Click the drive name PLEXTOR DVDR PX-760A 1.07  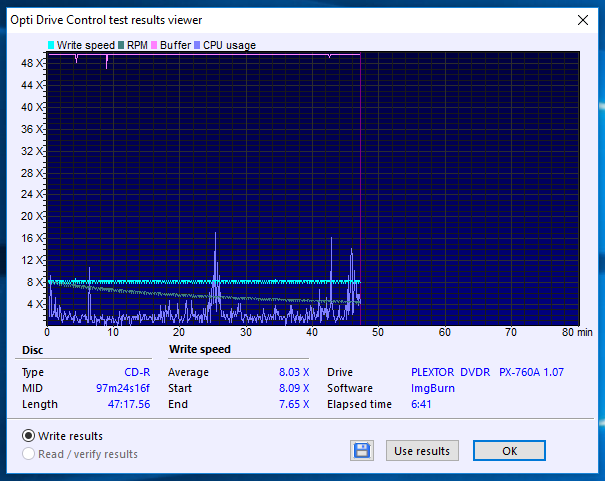tap(487, 372)
